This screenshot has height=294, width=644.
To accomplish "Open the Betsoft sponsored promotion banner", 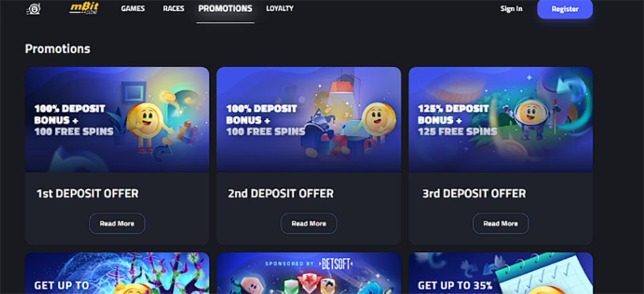I will click(309, 273).
